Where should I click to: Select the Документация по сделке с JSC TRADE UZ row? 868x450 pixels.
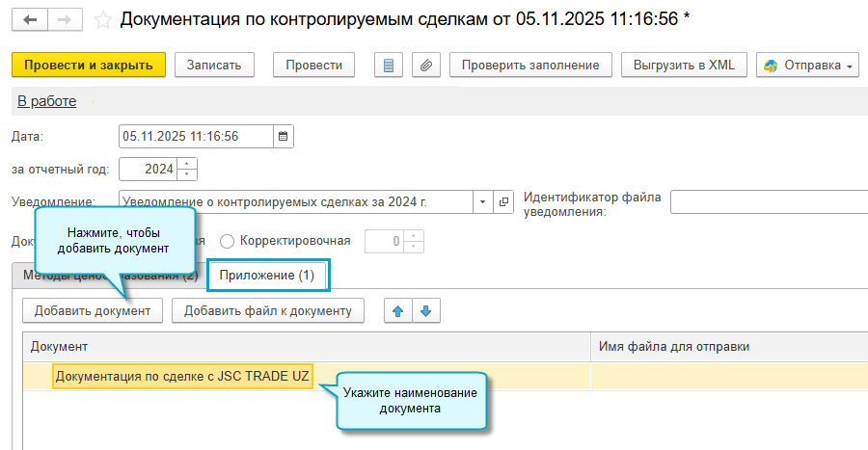point(182,377)
